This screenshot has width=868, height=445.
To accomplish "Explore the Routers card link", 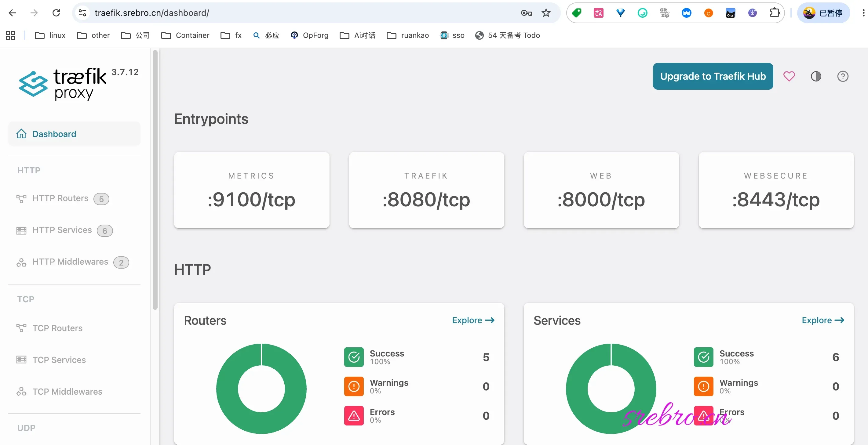I will coord(473,320).
